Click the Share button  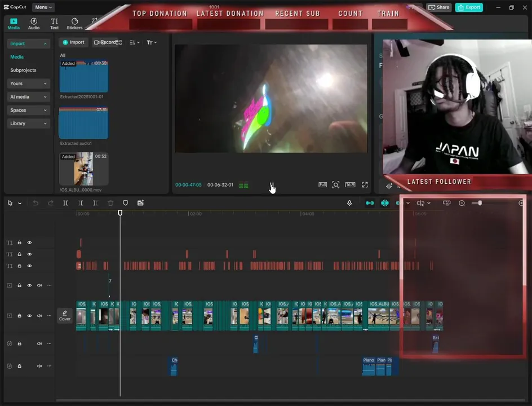pyautogui.click(x=438, y=7)
